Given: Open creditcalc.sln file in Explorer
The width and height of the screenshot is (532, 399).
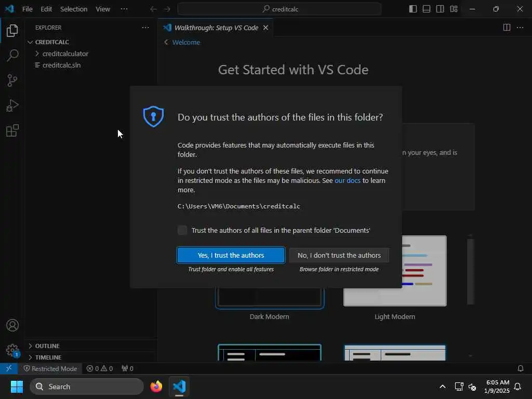Looking at the screenshot, I should tap(61, 65).
